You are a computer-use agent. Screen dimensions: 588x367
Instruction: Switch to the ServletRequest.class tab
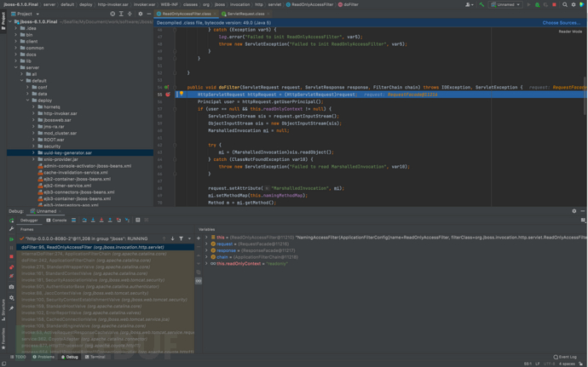pos(245,14)
